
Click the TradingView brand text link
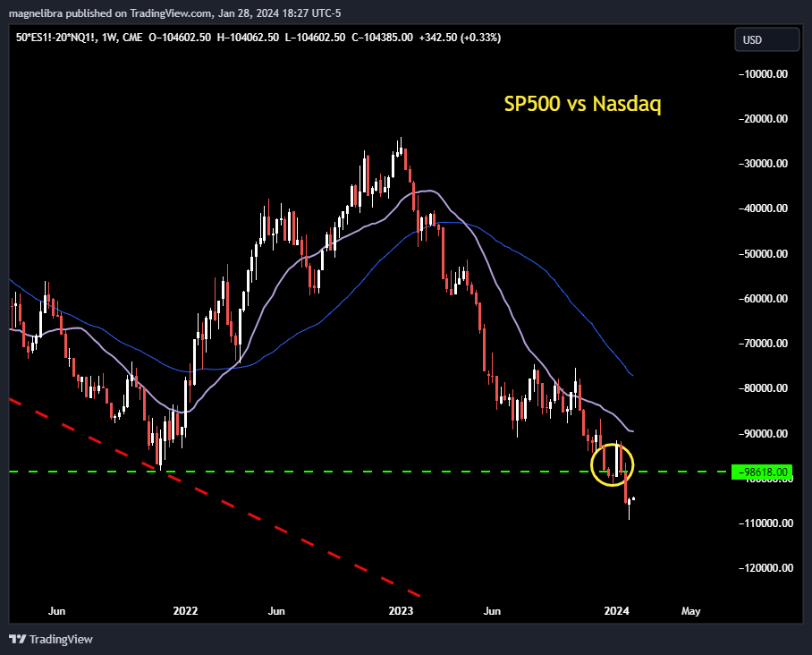61,639
